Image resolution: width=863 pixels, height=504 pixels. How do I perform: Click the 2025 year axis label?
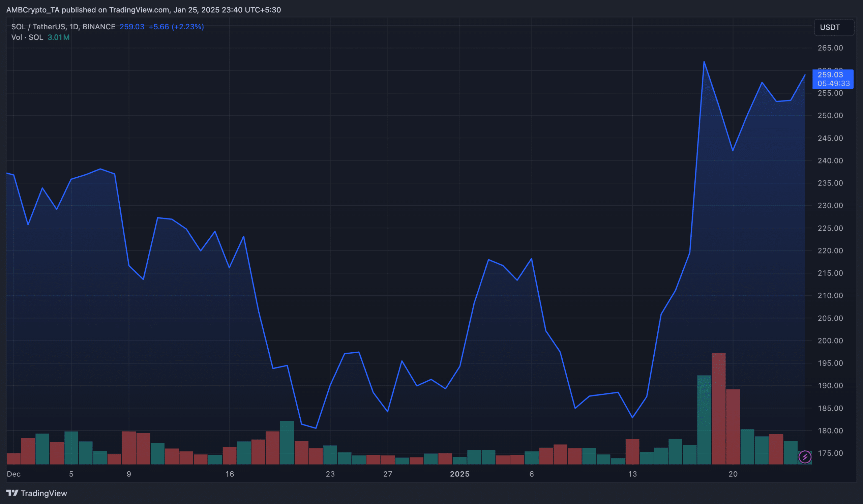[x=459, y=474]
